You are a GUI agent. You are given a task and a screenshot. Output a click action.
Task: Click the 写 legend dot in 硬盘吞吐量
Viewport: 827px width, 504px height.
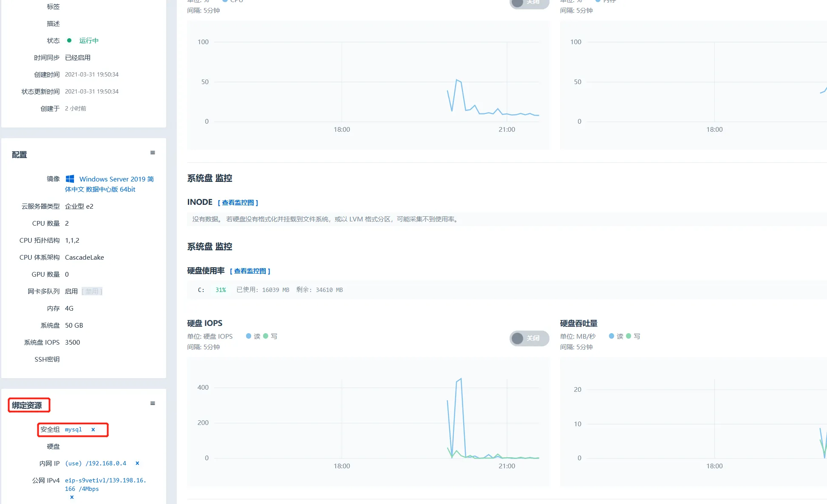click(x=629, y=336)
